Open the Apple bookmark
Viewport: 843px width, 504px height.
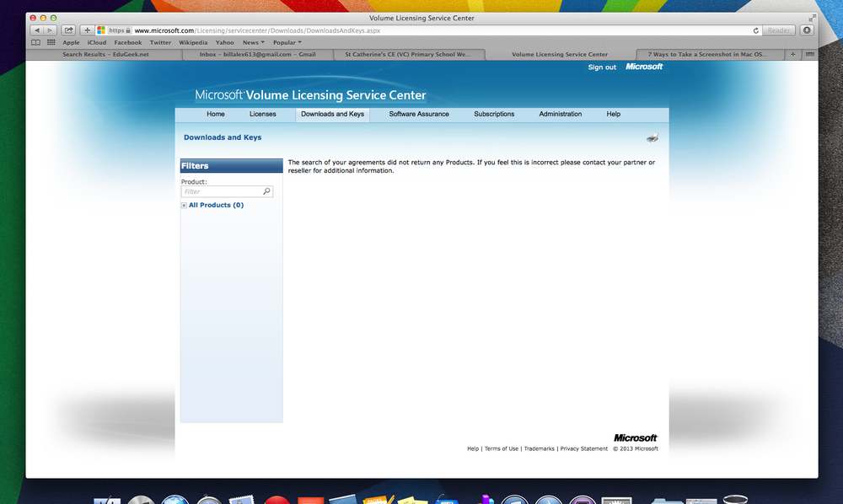coord(71,42)
